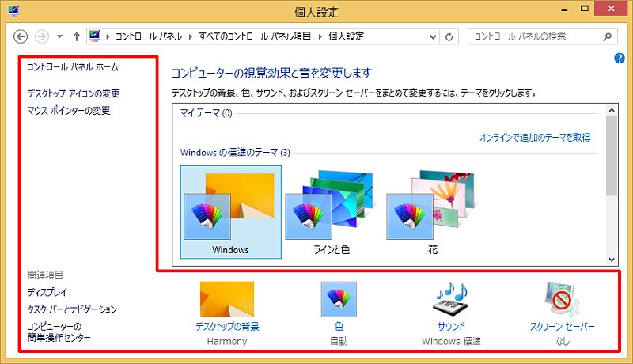
Task: Open the サウンド text link
Action: tap(451, 327)
